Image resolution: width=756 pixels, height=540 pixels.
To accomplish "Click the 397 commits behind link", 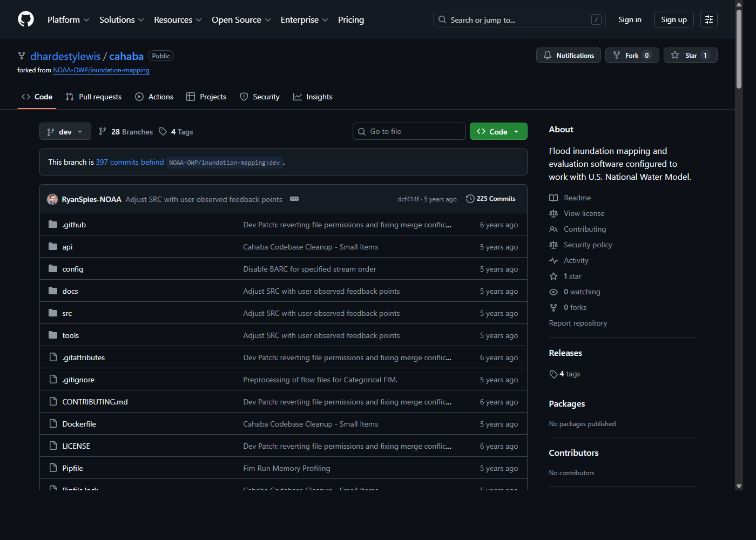I will [x=129, y=162].
